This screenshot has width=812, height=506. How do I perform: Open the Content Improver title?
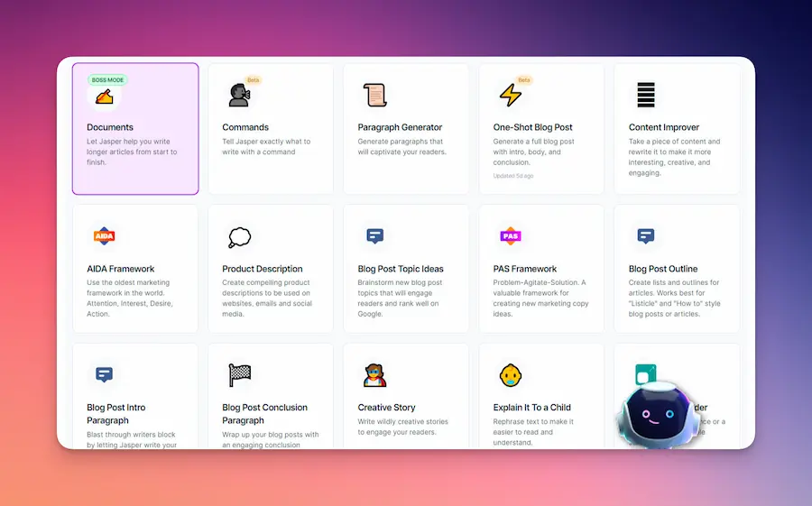[664, 127]
